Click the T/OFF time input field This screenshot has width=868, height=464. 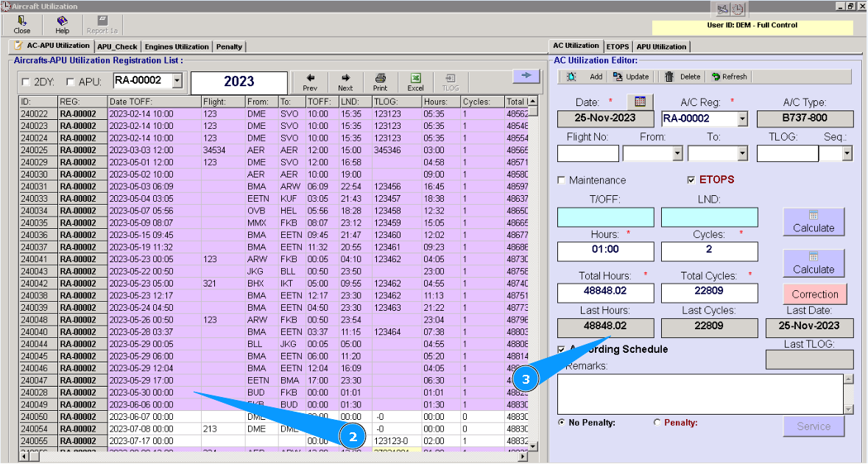[605, 217]
